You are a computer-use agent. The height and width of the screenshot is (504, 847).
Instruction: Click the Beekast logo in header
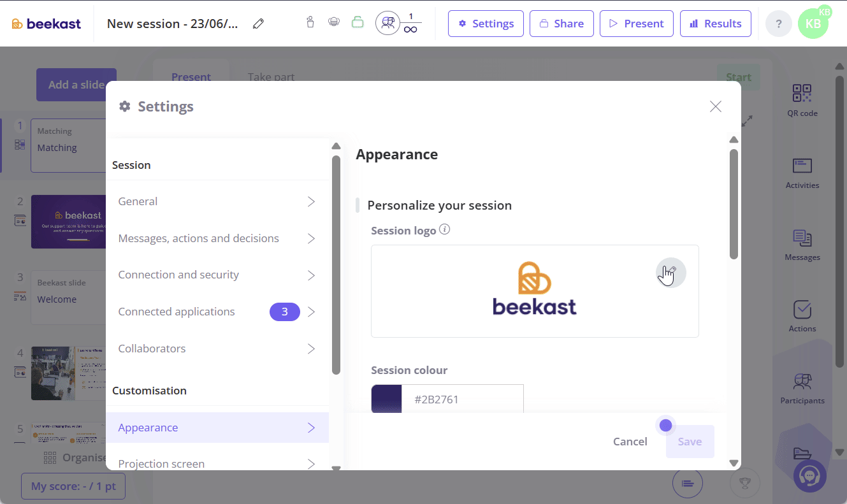coord(47,24)
